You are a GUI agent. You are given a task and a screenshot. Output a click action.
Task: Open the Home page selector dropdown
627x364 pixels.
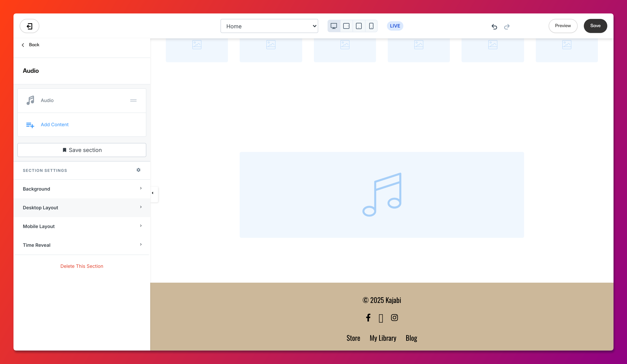point(269,26)
